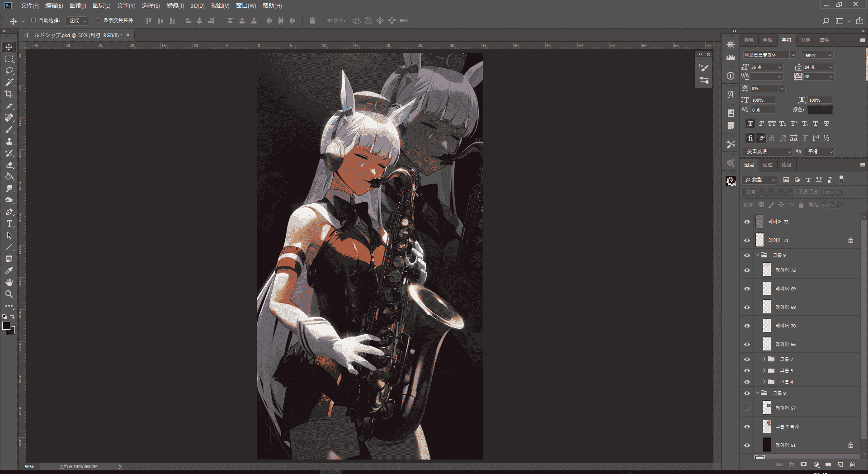Toggle faux bold text style
Image resolution: width=868 pixels, height=474 pixels.
(750, 123)
